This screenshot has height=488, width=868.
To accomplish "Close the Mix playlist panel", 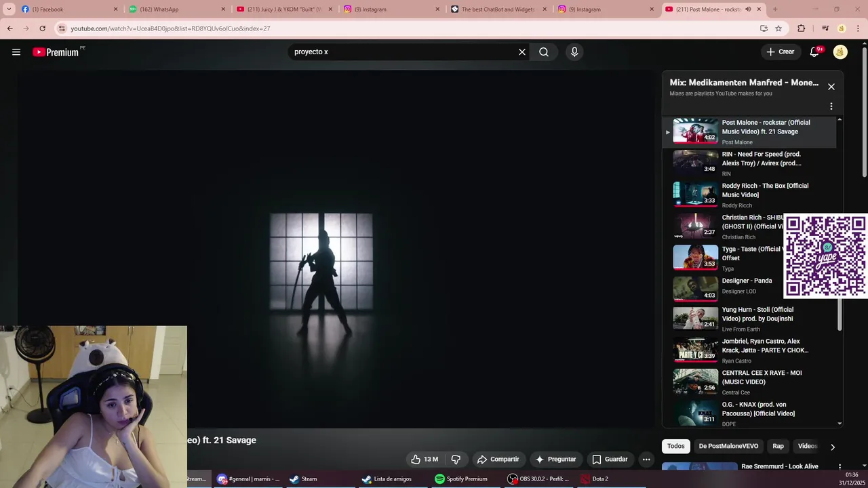I will [831, 87].
